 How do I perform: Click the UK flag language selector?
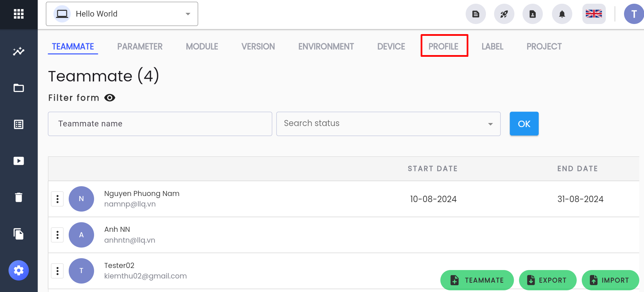point(594,14)
